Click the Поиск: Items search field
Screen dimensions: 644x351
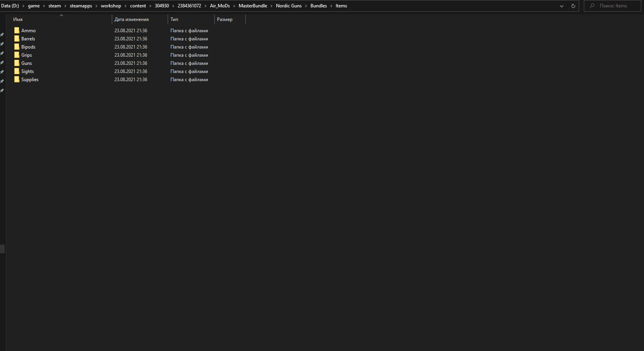coord(613,6)
